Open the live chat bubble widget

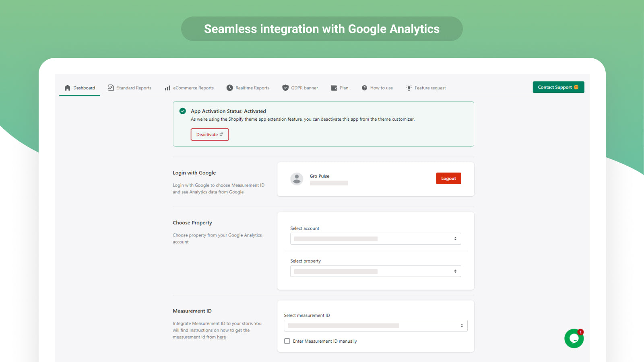tap(574, 338)
